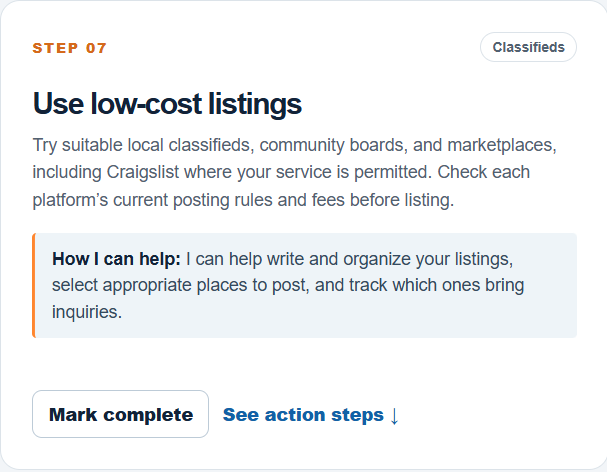Click the word marketplaces in the description
Image resolution: width=607 pixels, height=472 pixels.
502,145
